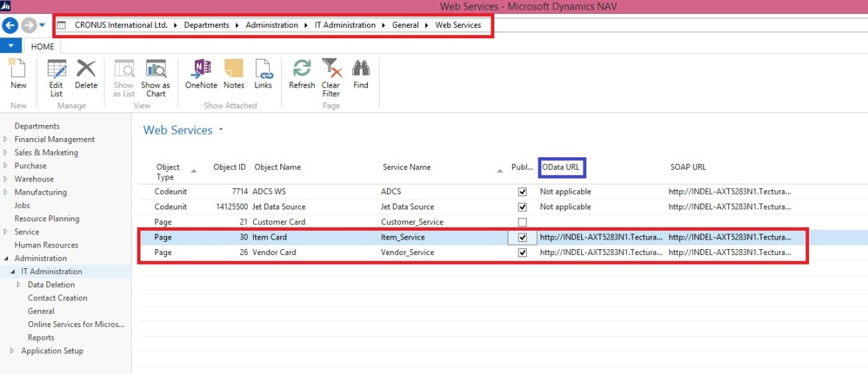Open Human Resources department
Screen dimensions: 868x374
click(x=46, y=245)
